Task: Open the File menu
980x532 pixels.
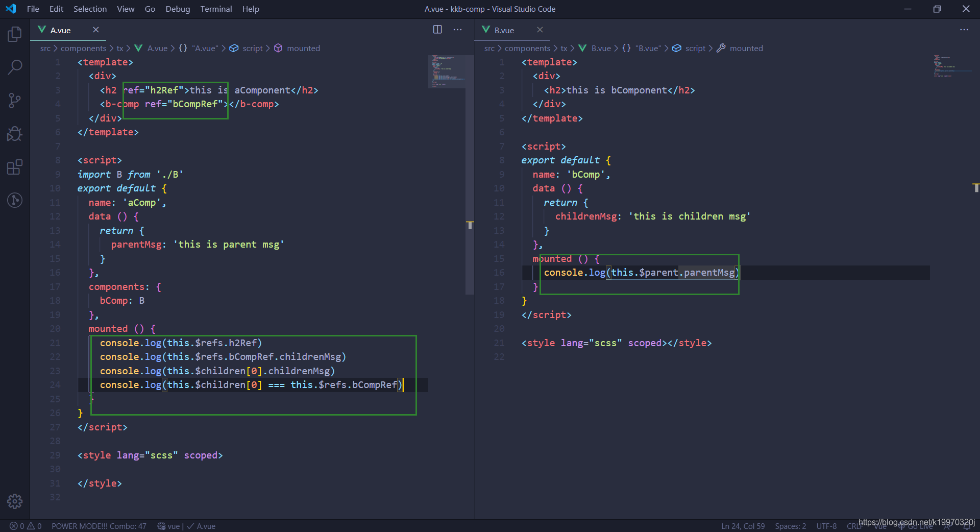Action: click(x=33, y=9)
